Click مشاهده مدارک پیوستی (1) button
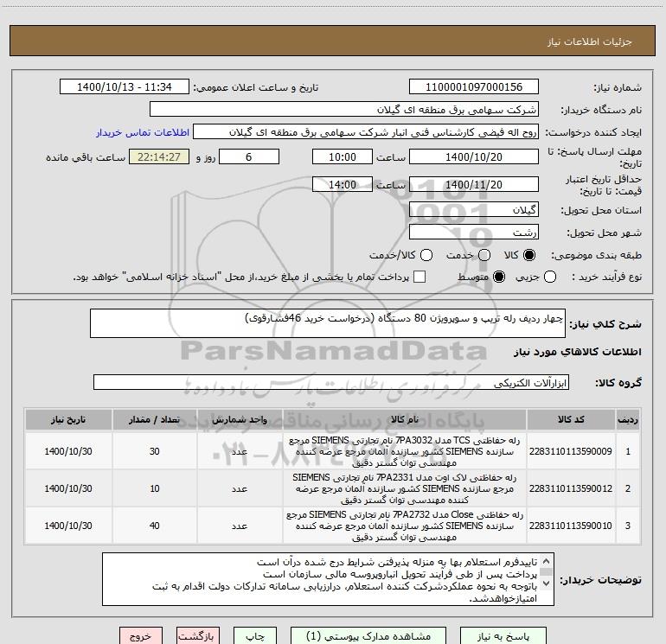The image size is (666, 644). click(368, 636)
